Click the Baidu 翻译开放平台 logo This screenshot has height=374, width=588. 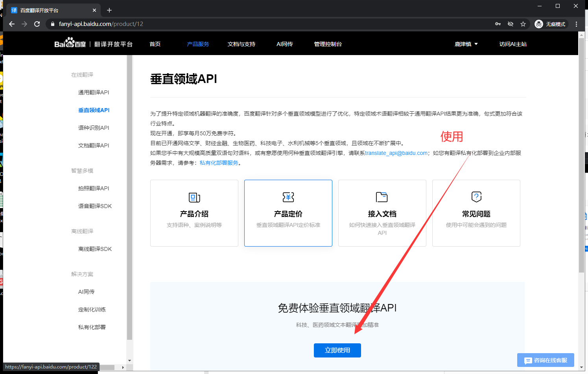(94, 43)
